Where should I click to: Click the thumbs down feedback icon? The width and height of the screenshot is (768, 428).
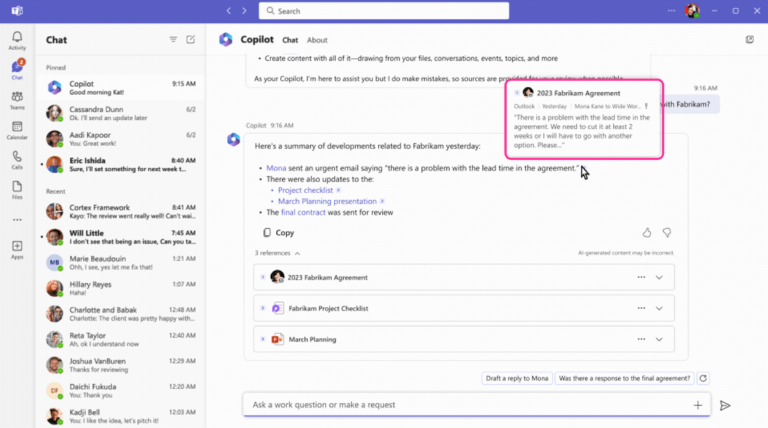point(667,232)
